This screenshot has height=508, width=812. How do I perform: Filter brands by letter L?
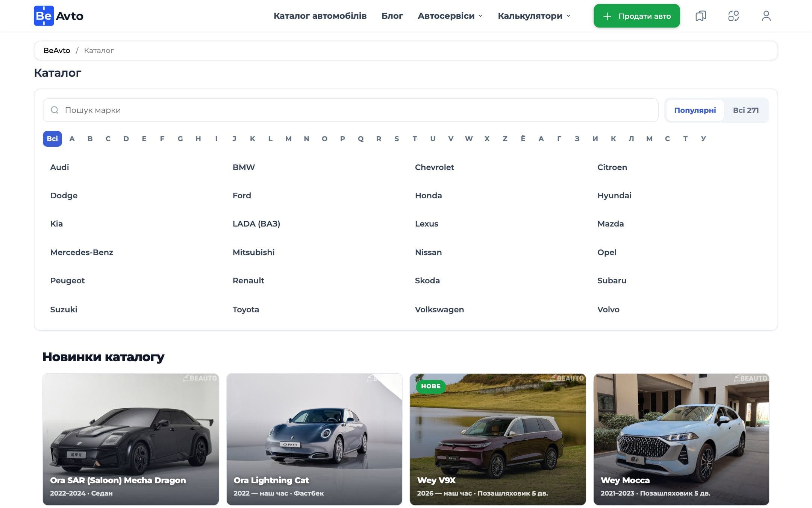coord(270,138)
